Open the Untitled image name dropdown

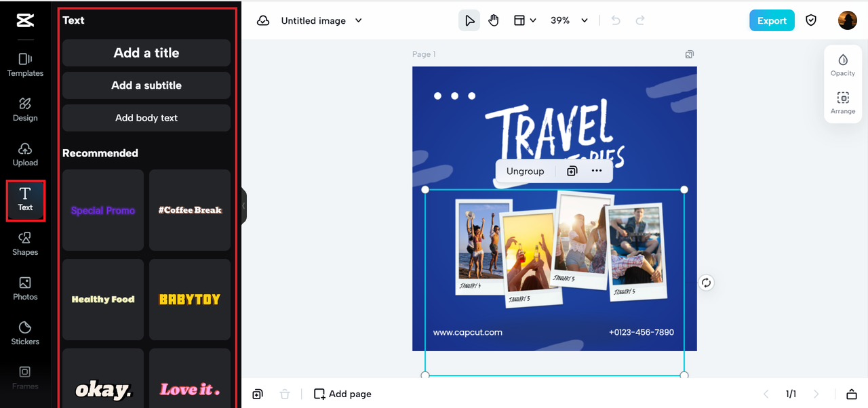point(321,20)
